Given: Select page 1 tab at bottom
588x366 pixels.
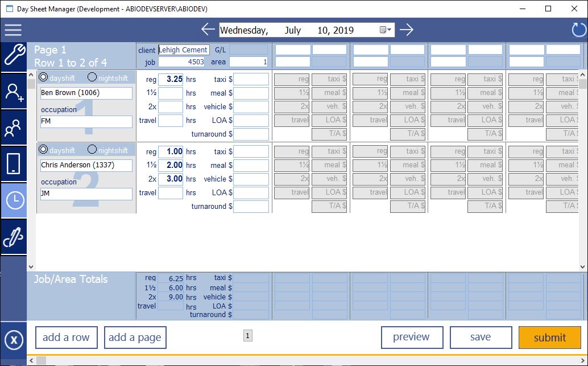Looking at the screenshot, I should tap(248, 336).
